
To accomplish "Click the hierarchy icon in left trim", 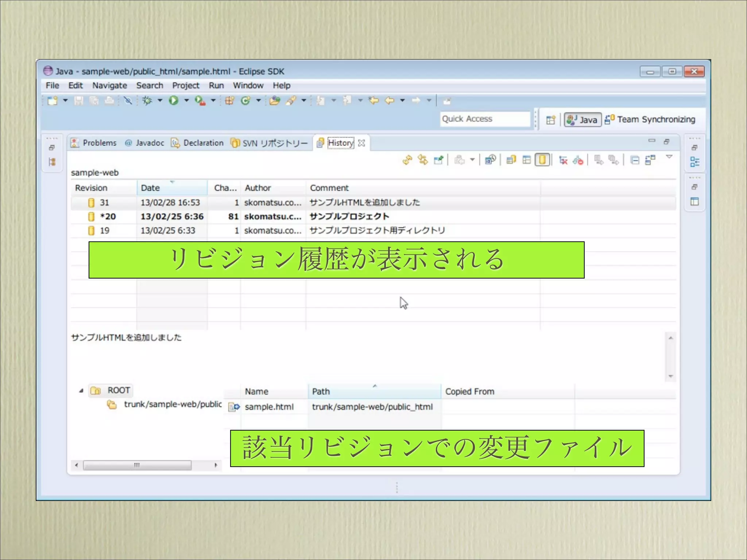I will tap(52, 162).
